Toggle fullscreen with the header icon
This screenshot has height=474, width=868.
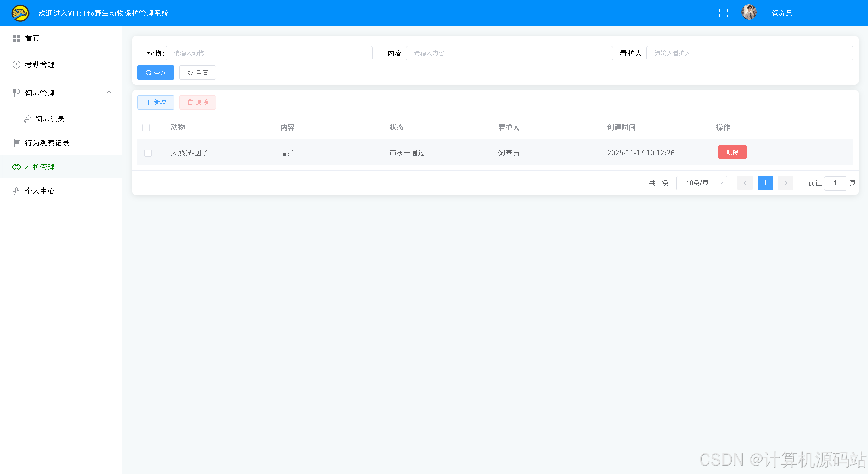723,13
